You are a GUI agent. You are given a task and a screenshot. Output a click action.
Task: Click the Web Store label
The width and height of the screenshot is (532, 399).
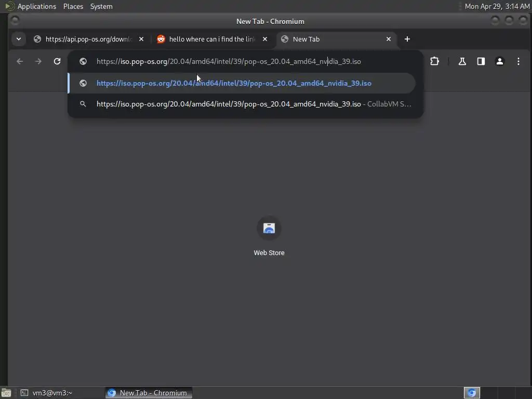tap(269, 253)
